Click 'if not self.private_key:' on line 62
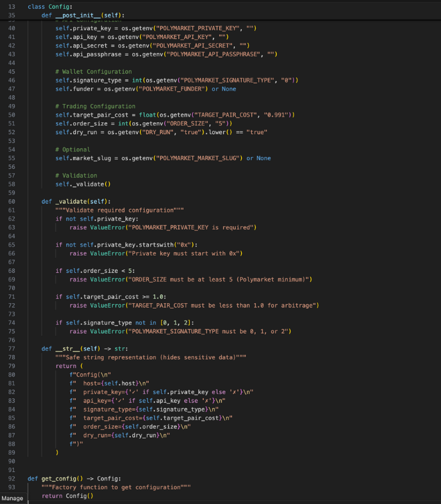This screenshot has height=504, width=441. coord(97,219)
